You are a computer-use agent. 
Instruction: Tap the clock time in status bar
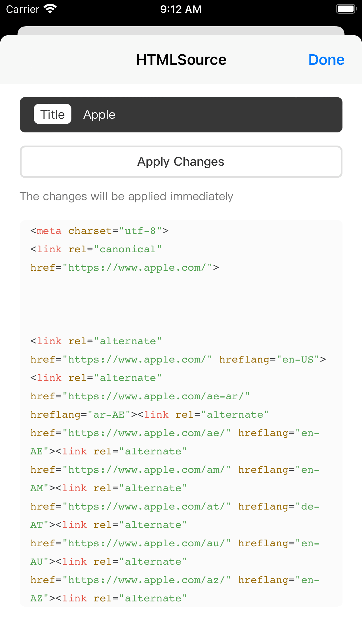pos(181,9)
